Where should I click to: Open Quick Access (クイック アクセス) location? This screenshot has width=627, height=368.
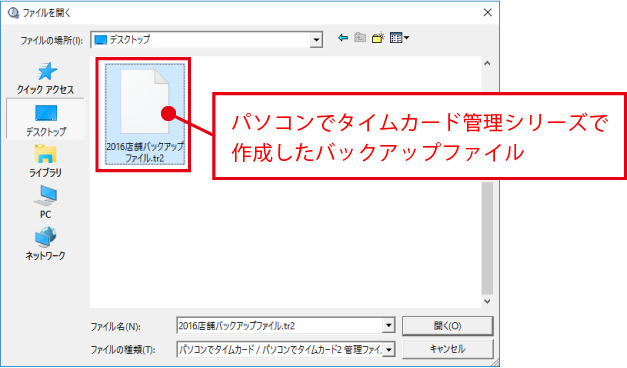pyautogui.click(x=46, y=78)
